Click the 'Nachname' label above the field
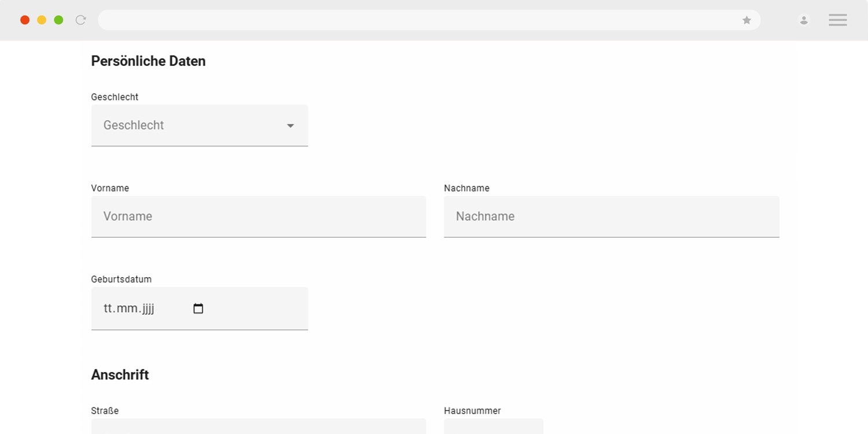868x434 pixels. [466, 189]
